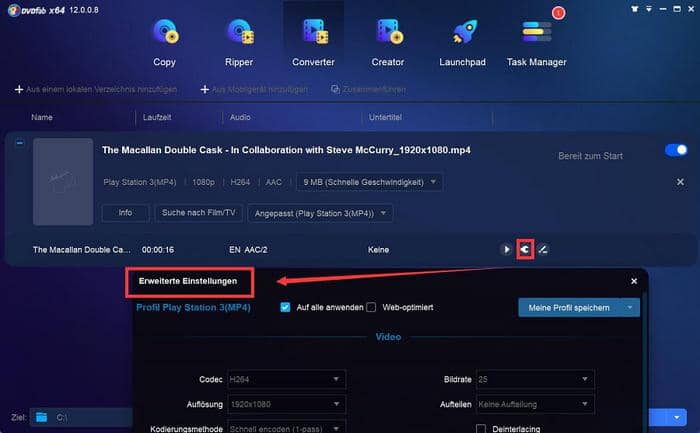This screenshot has height=433, width=700.
Task: Open the Creator module
Action: pyautogui.click(x=388, y=43)
